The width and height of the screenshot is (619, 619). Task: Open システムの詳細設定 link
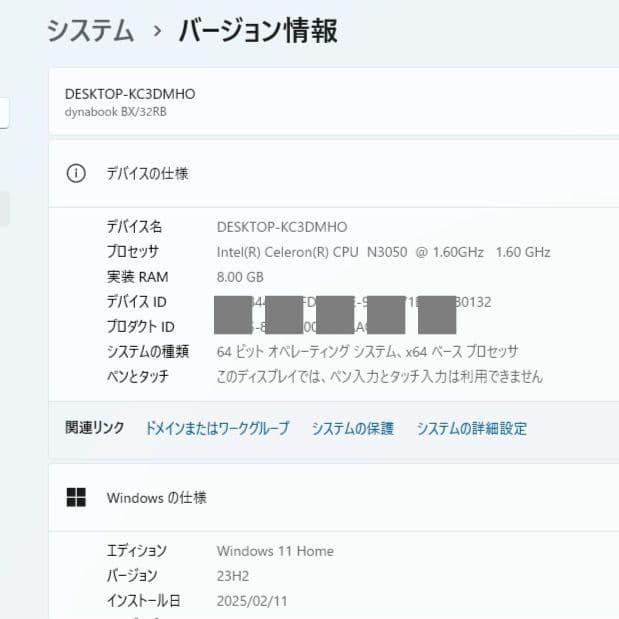coord(472,428)
